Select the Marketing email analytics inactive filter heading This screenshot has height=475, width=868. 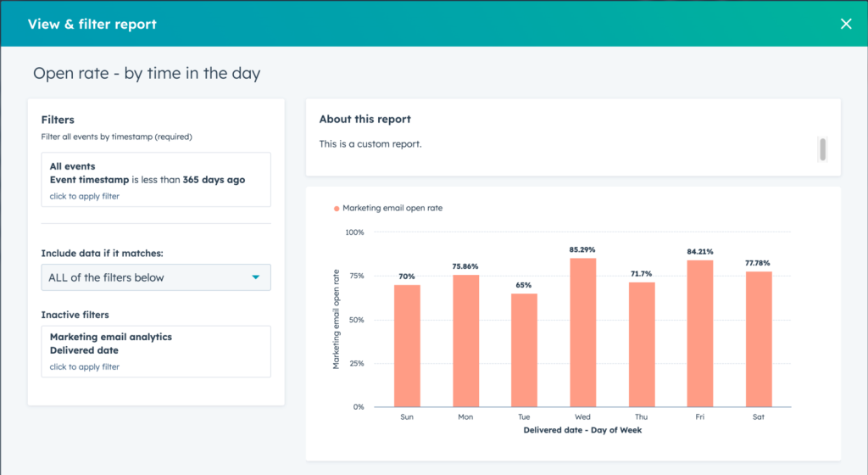[110, 337]
